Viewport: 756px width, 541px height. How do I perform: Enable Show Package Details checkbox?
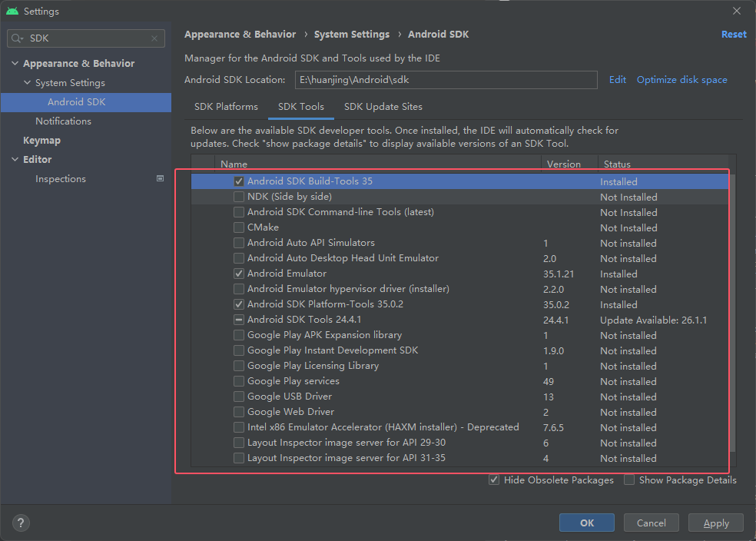629,480
